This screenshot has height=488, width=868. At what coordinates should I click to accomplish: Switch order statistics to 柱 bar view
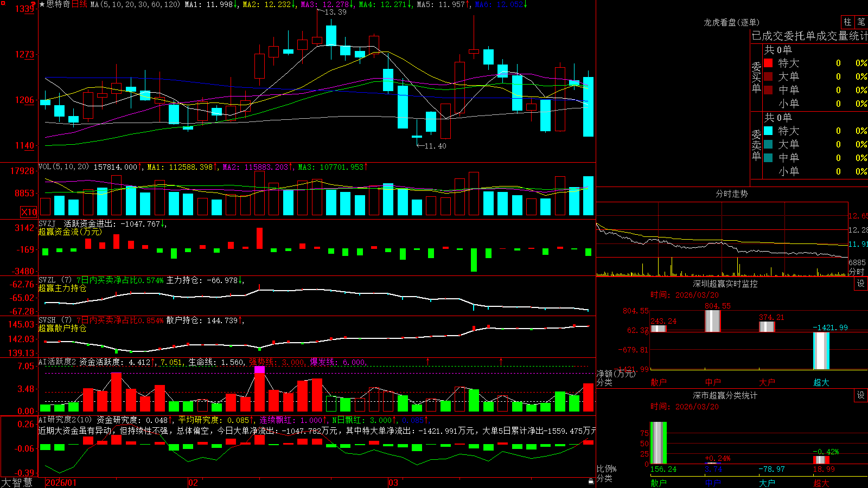coord(847,22)
